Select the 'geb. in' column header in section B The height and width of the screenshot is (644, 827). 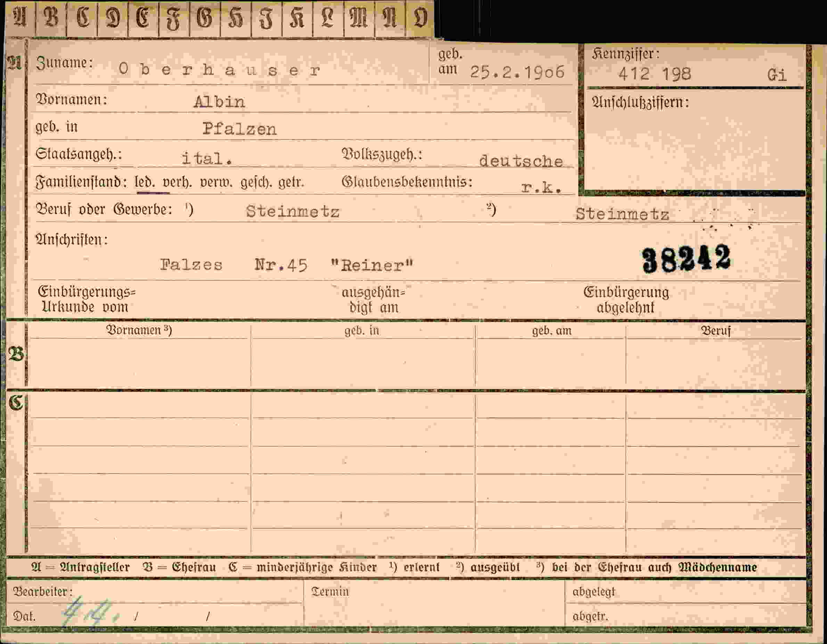tap(362, 331)
